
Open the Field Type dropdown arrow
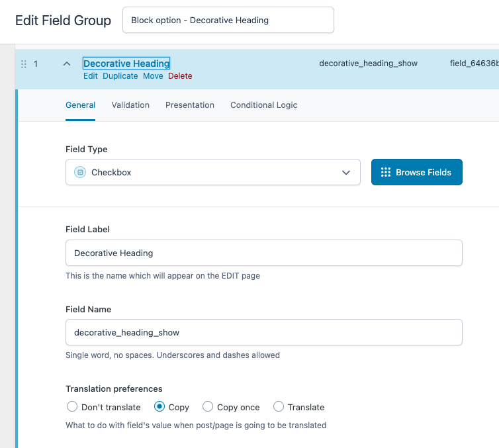point(346,173)
